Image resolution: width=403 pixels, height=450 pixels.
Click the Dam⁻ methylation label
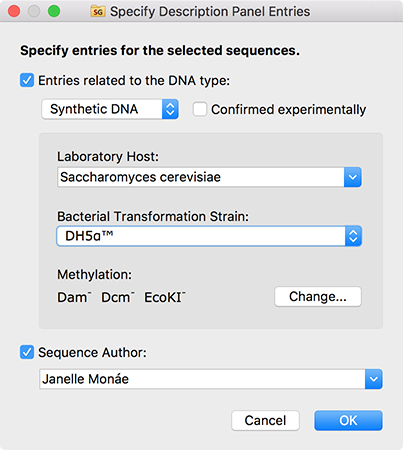coord(74,297)
